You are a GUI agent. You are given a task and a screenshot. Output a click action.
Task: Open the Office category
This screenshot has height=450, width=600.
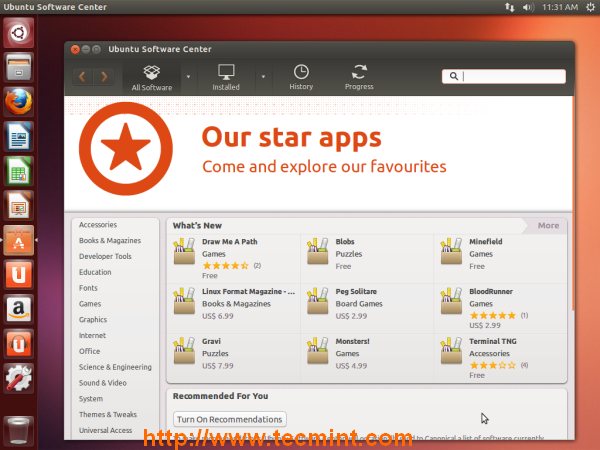(89, 351)
